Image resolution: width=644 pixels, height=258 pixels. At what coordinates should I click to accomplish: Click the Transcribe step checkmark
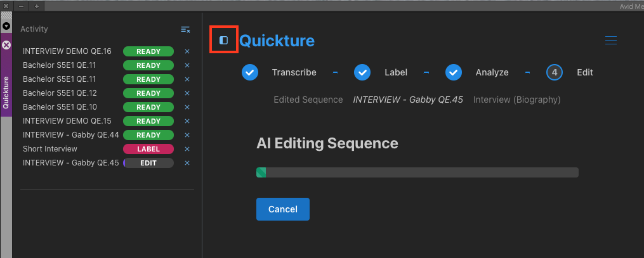[250, 73]
